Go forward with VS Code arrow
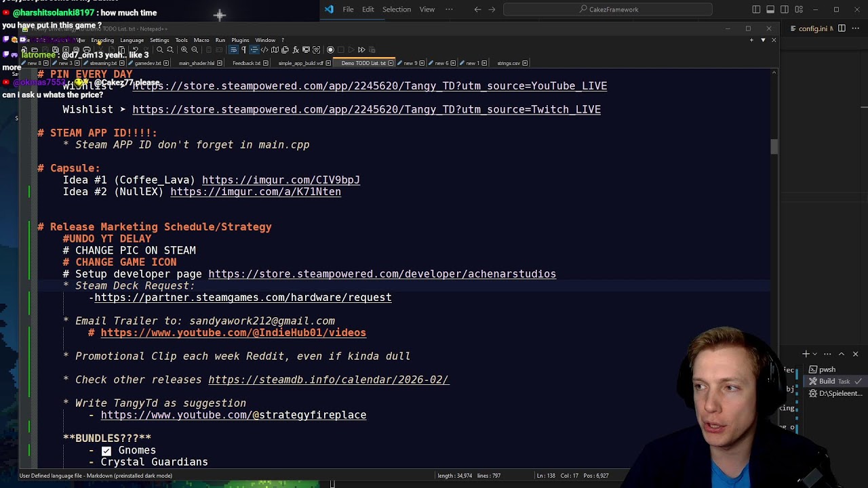The height and width of the screenshot is (488, 868). pos(492,9)
